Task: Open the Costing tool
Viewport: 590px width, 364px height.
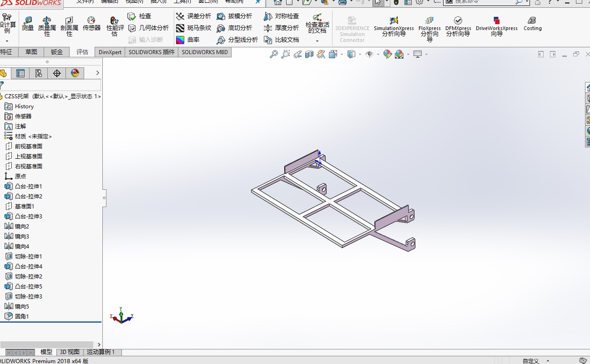Action: tap(532, 24)
